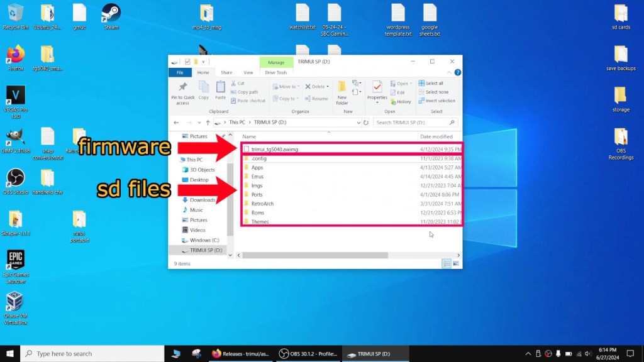This screenshot has height=362, width=644.
Task: Click the New folder icon in ribbon
Action: tap(341, 92)
